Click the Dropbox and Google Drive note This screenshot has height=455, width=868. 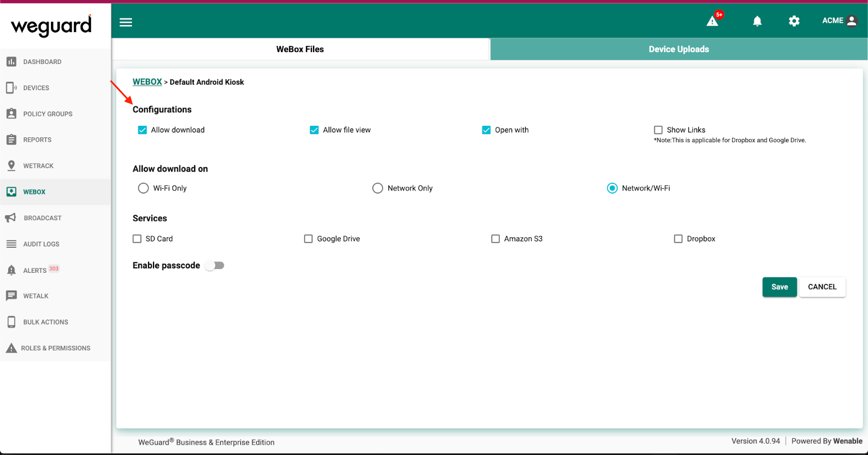730,140
